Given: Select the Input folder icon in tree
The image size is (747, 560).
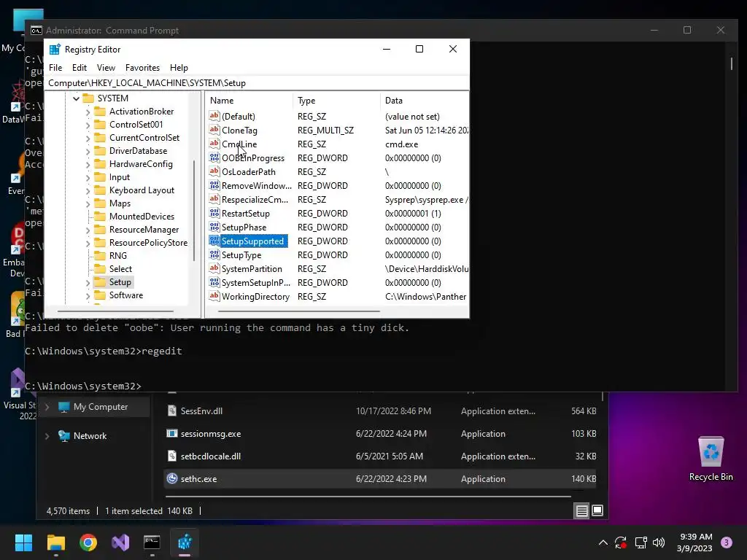Looking at the screenshot, I should pyautogui.click(x=100, y=177).
